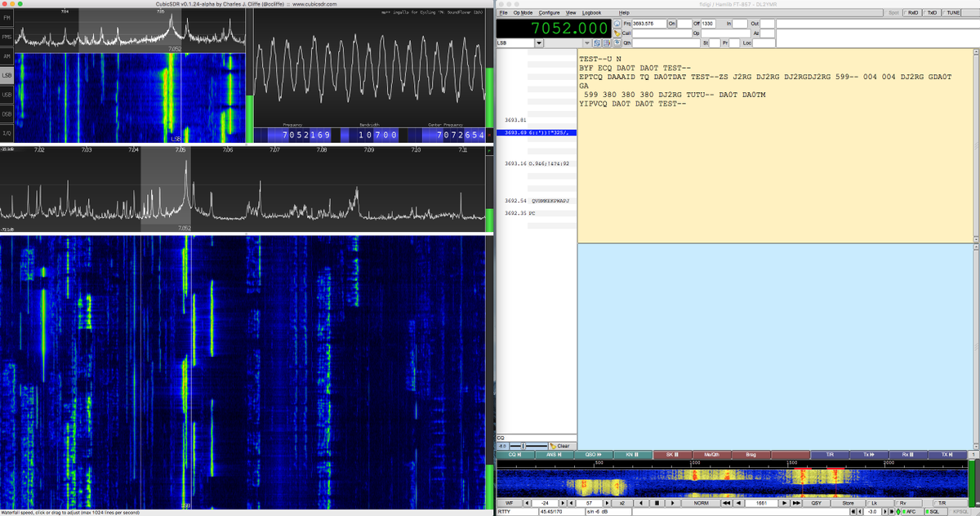Click the globe QRZ lookup icon by Frq
Image resolution: width=980 pixels, height=516 pixels.
tap(617, 23)
